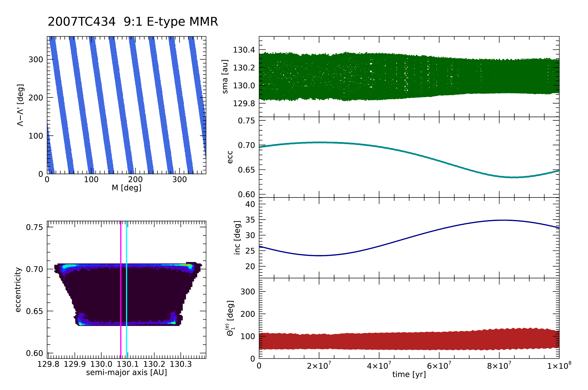Click the '40' tick label on inclination axis
The image size is (588, 390).
point(250,204)
